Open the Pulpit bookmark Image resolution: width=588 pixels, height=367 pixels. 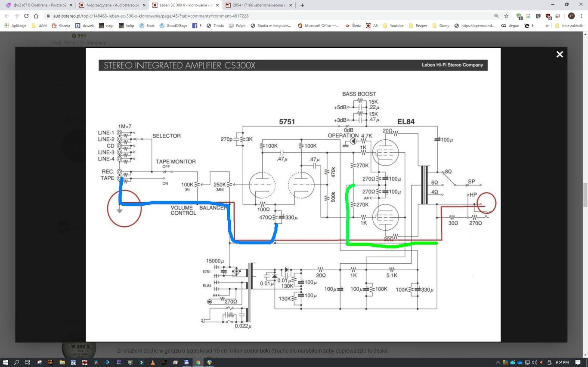click(x=237, y=26)
